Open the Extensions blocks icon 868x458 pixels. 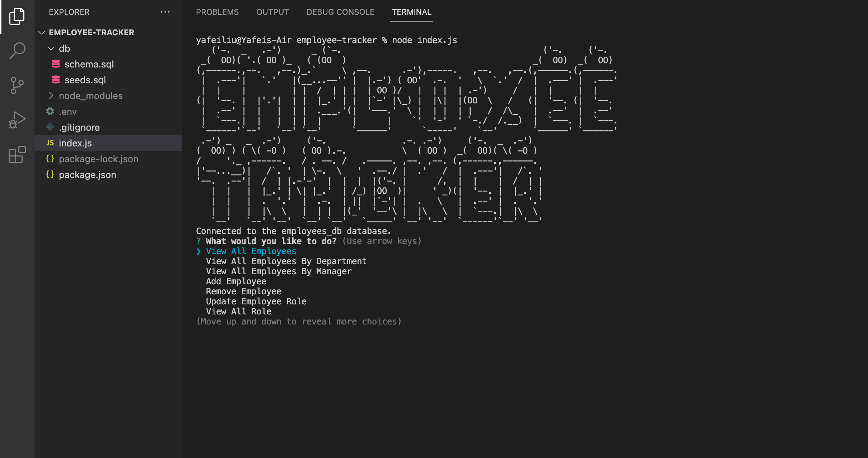(x=17, y=154)
